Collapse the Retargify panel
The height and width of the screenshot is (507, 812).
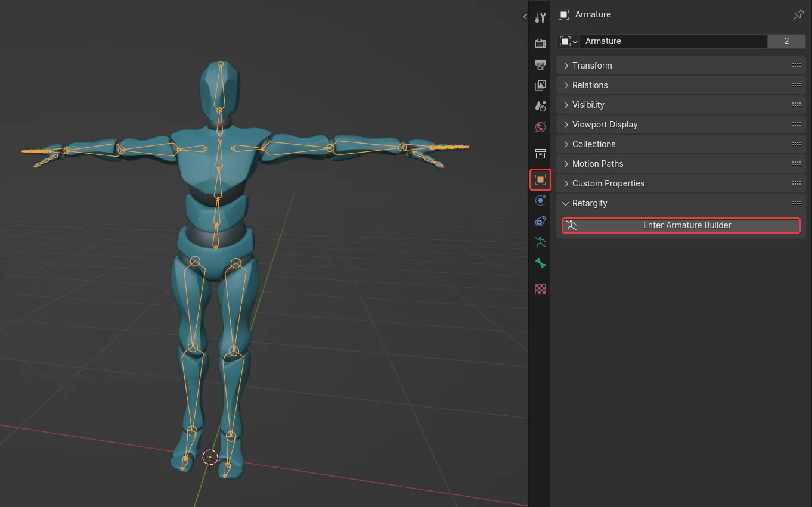point(590,203)
